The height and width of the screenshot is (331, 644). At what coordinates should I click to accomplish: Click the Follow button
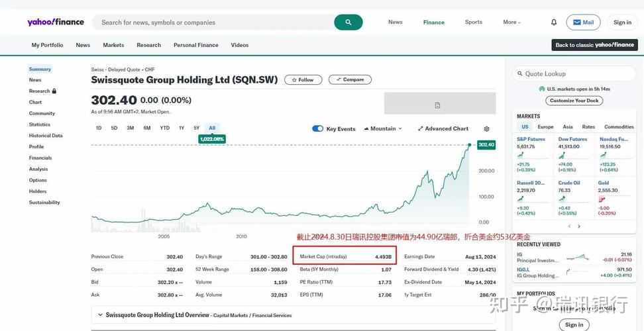pos(303,79)
